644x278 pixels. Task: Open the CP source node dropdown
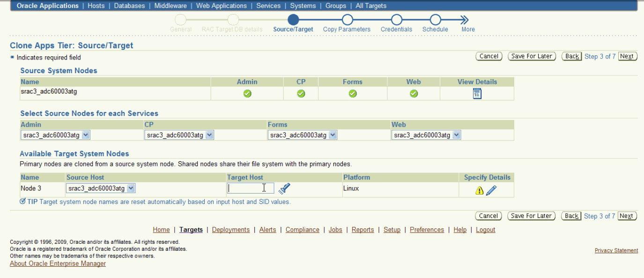(x=179, y=135)
